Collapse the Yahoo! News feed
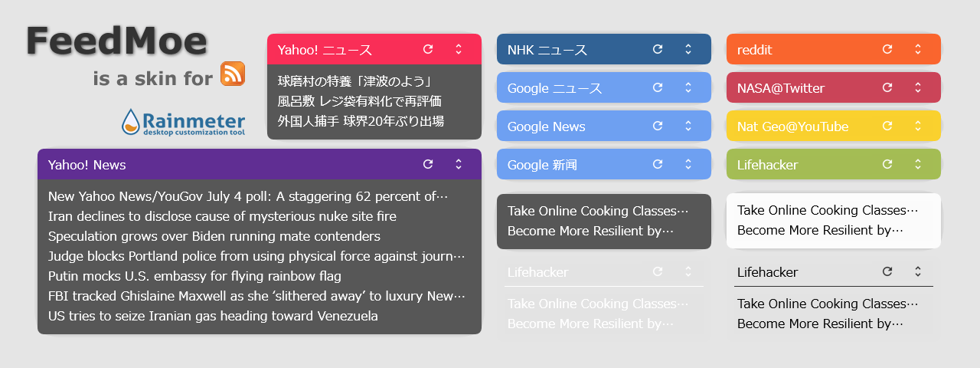The image size is (980, 368). [x=459, y=164]
